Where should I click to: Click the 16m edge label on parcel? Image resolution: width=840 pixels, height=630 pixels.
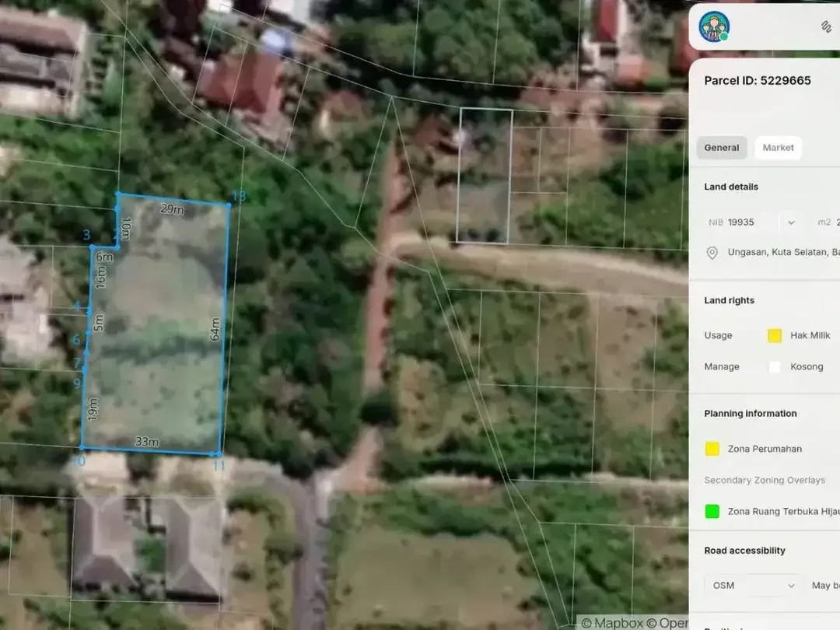click(100, 278)
